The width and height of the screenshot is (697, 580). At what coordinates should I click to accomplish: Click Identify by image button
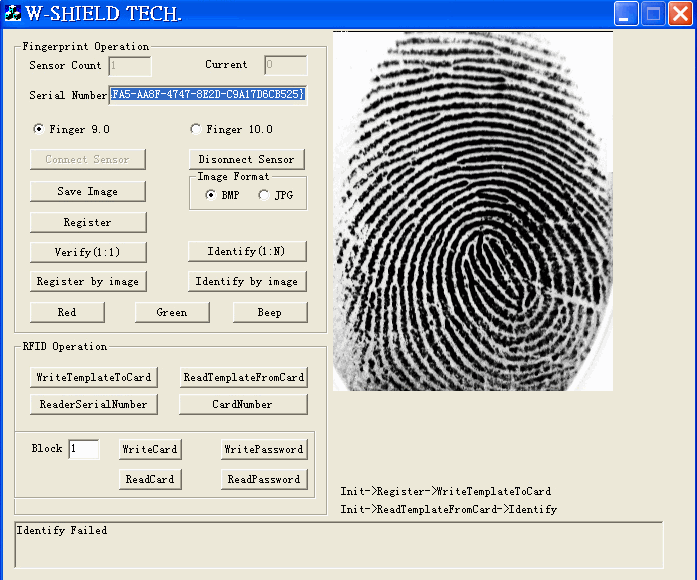point(247,281)
